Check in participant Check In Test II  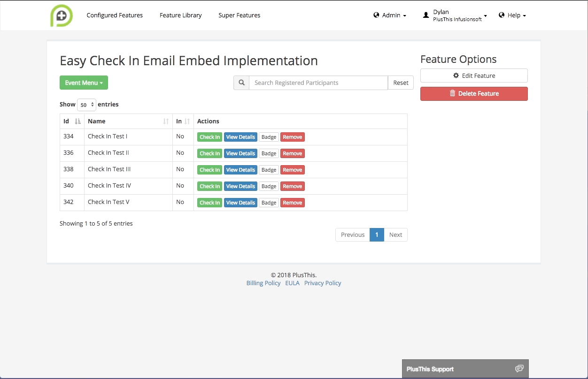(209, 153)
